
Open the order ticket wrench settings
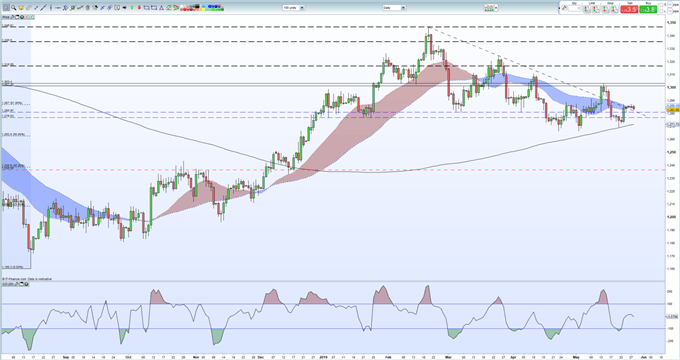click(564, 8)
